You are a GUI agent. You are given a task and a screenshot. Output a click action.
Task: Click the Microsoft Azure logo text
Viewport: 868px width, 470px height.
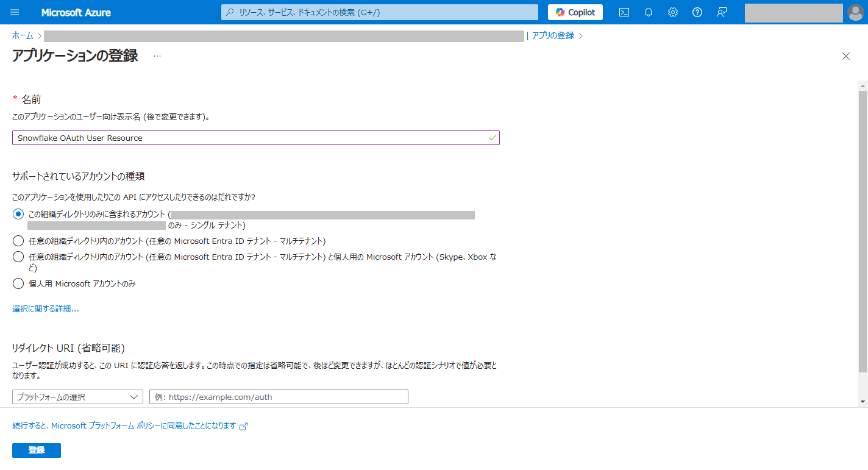coord(76,12)
